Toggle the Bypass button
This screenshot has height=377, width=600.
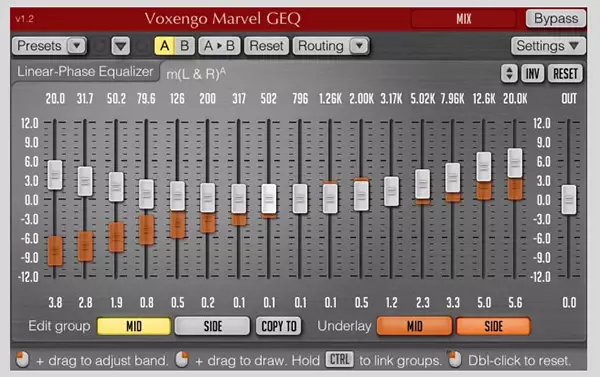tap(556, 18)
